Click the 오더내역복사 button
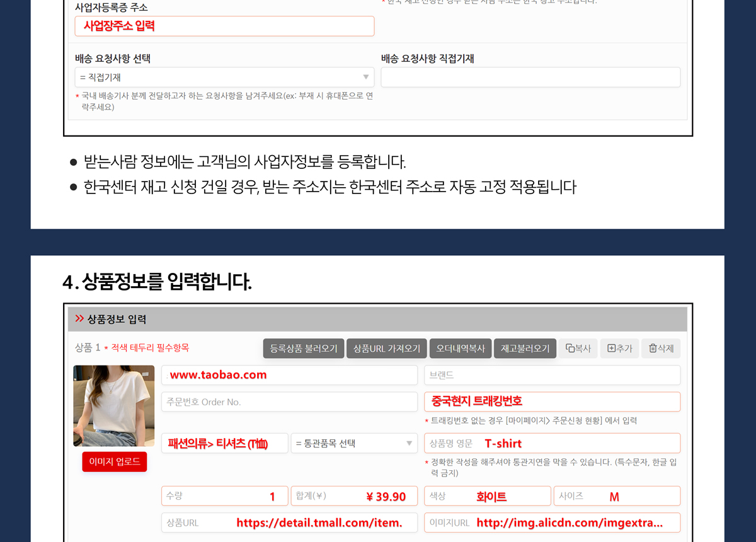Viewport: 756px width, 542px height. pos(461,349)
